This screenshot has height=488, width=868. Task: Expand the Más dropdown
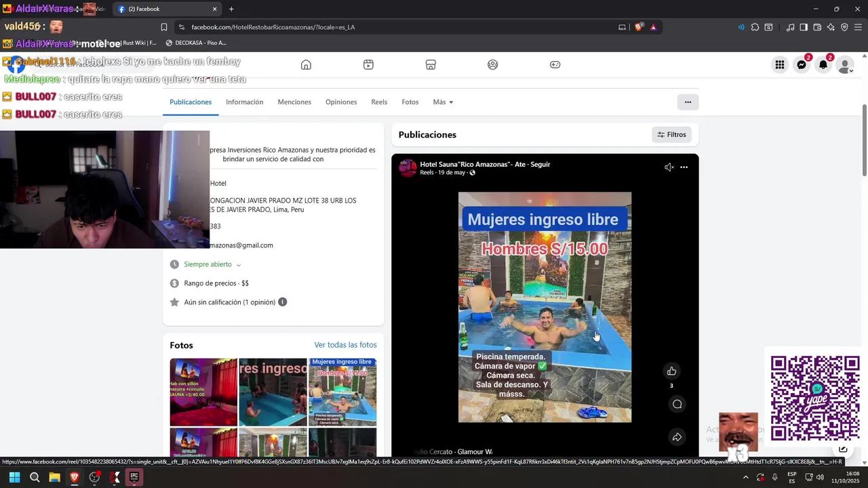click(x=443, y=102)
